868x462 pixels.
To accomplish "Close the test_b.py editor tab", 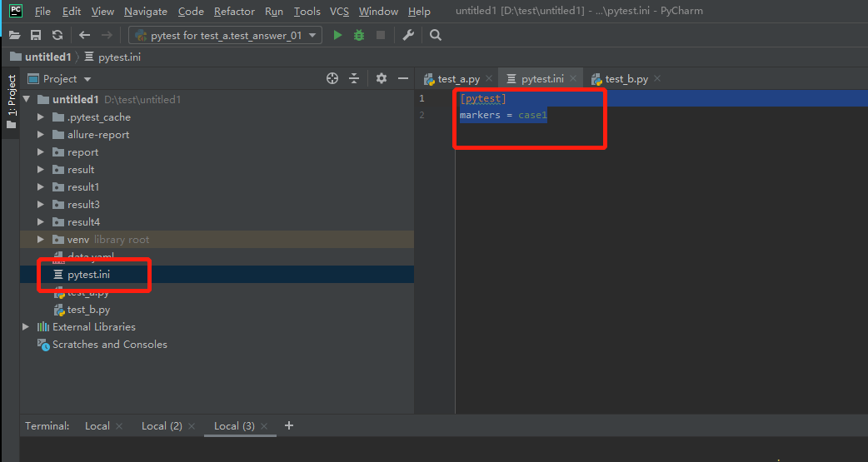I will click(x=657, y=78).
